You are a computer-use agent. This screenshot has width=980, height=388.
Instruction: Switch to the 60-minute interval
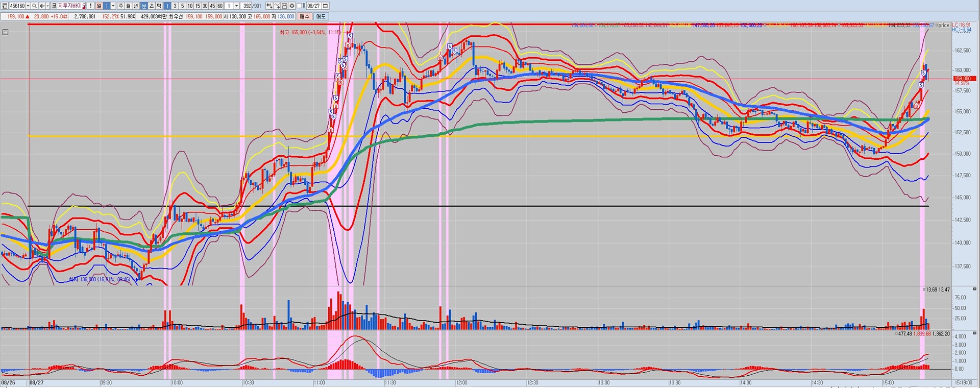point(220,6)
